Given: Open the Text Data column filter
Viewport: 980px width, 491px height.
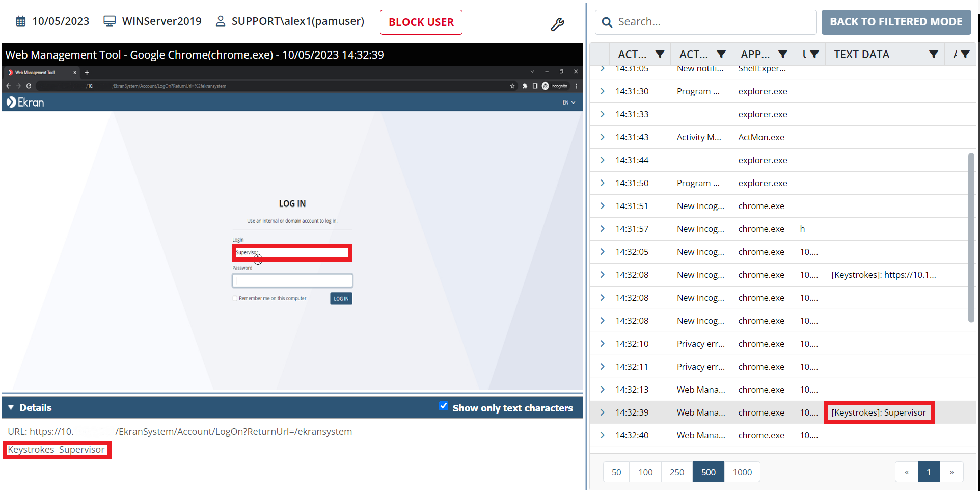Looking at the screenshot, I should [934, 54].
